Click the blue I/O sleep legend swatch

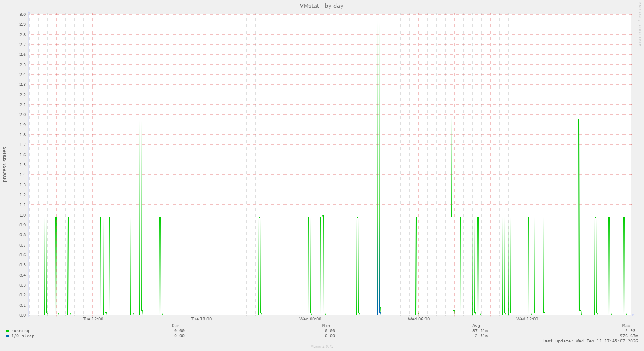point(7,336)
